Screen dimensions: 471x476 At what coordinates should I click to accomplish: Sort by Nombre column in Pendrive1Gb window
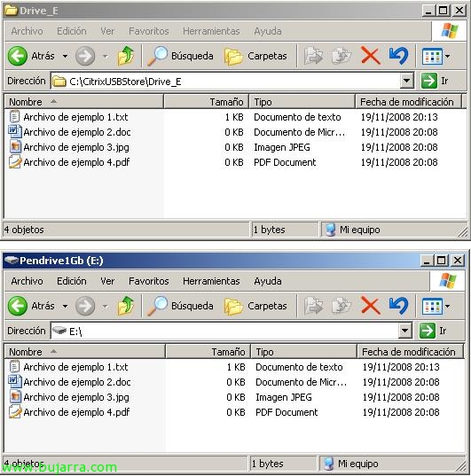(x=85, y=352)
